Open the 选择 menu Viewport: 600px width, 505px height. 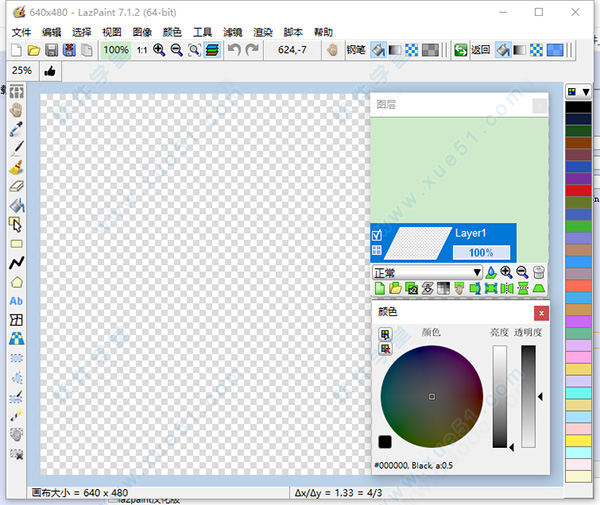tap(82, 32)
